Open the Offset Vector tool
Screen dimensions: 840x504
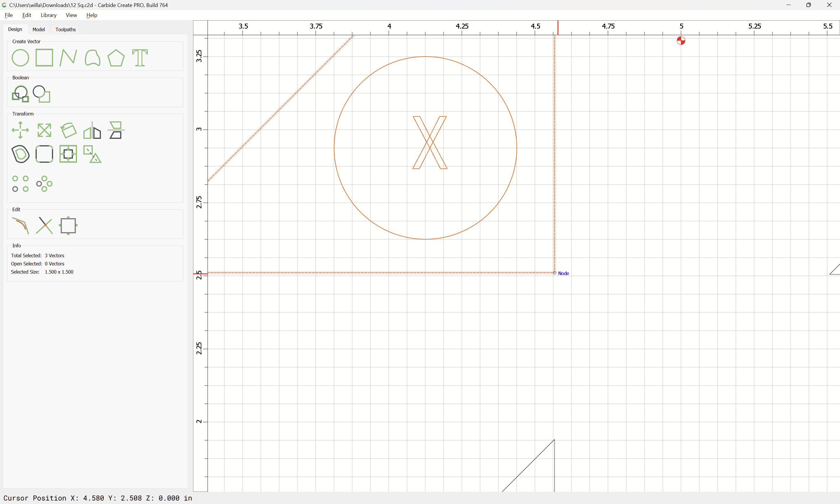pyautogui.click(x=20, y=154)
